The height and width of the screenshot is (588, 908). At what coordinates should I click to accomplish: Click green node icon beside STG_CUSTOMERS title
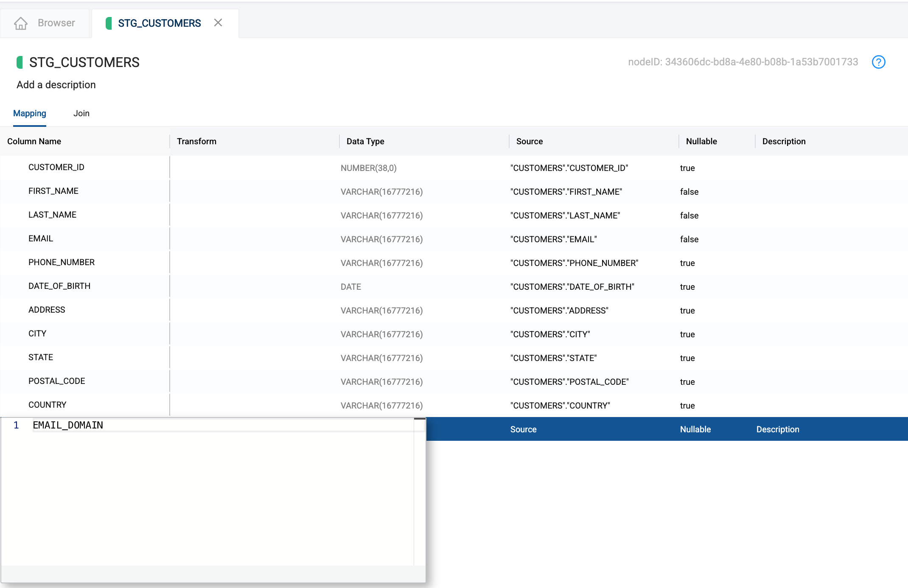[x=20, y=62]
